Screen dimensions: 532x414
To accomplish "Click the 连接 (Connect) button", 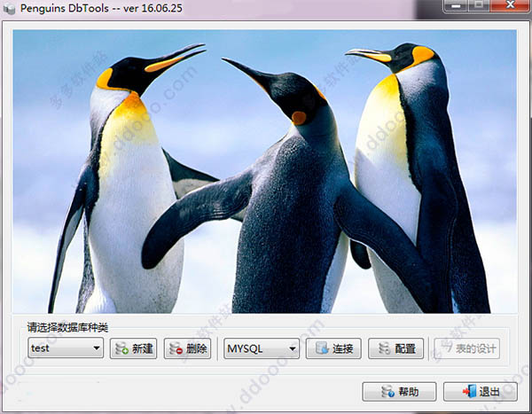I will coord(333,348).
